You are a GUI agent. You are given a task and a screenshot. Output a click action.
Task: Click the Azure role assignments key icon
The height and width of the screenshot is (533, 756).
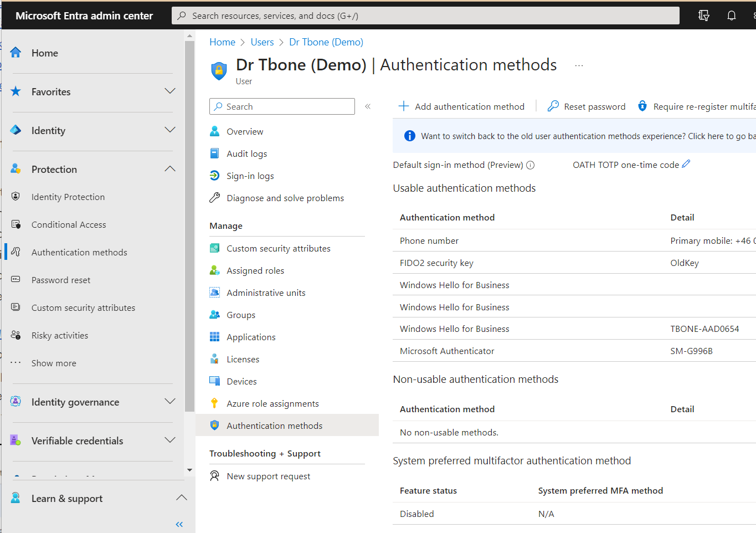pos(215,403)
